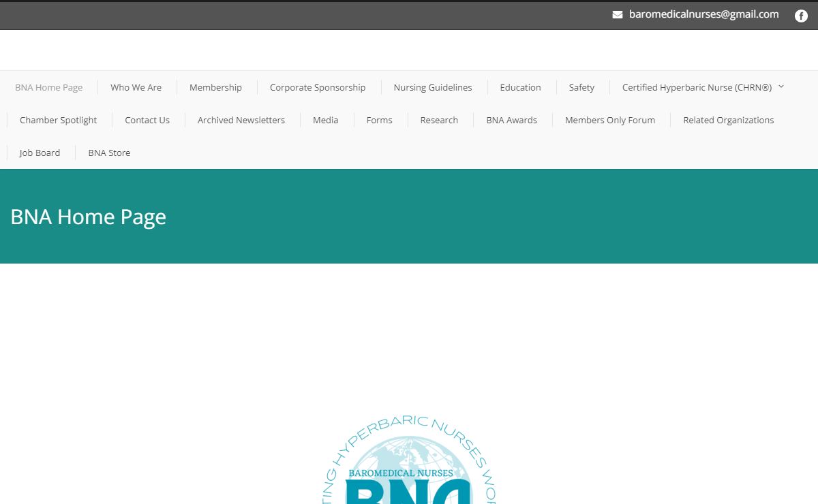Open Nursing Guidelines page
The image size is (818, 504).
[433, 87]
